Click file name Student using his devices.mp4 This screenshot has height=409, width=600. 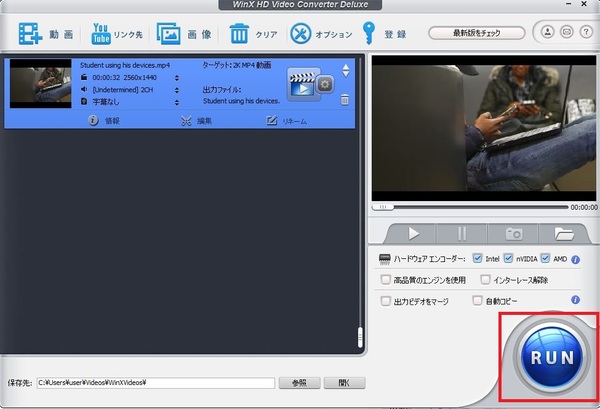125,65
